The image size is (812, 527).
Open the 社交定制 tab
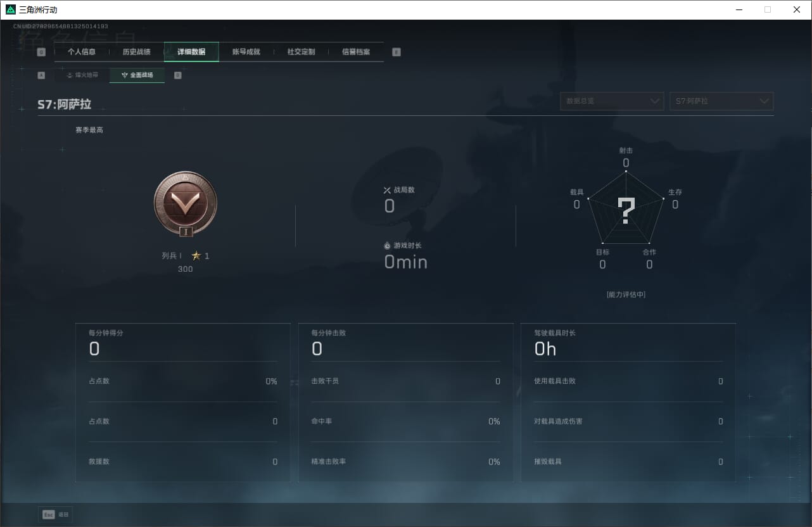[301, 52]
